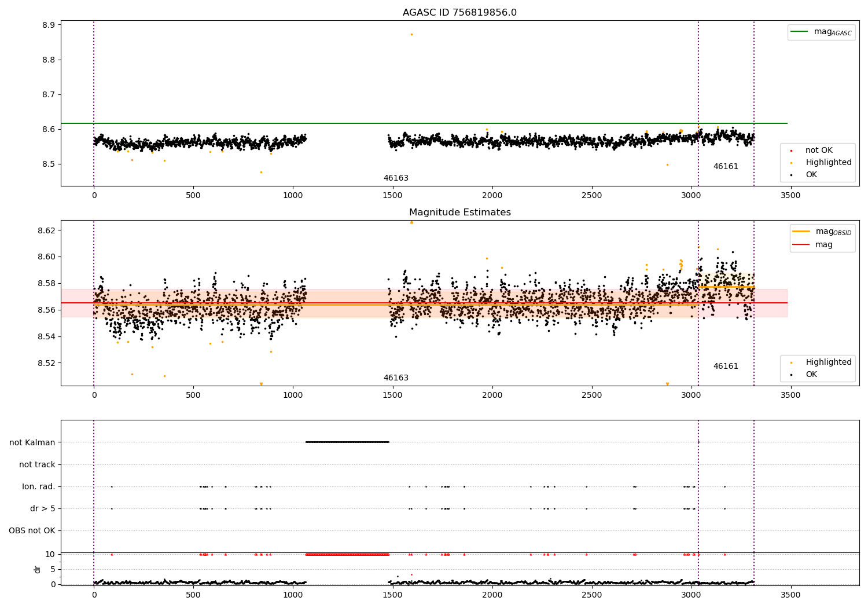Click the 'Magnitude Estimates' plot title
The height and width of the screenshot is (608, 868).
click(459, 213)
